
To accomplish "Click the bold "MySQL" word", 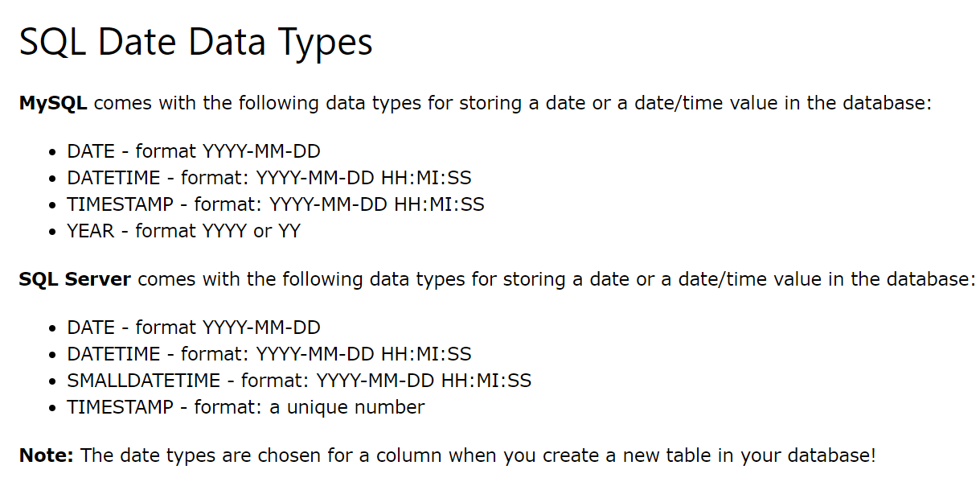I will coord(53,104).
